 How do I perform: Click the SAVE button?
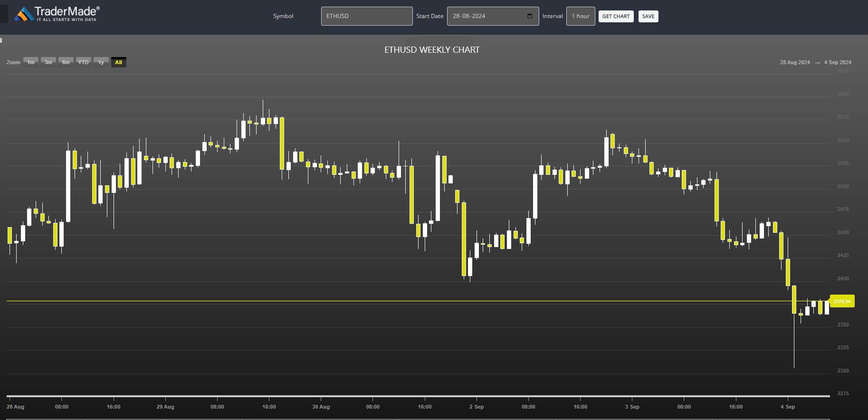click(x=648, y=16)
